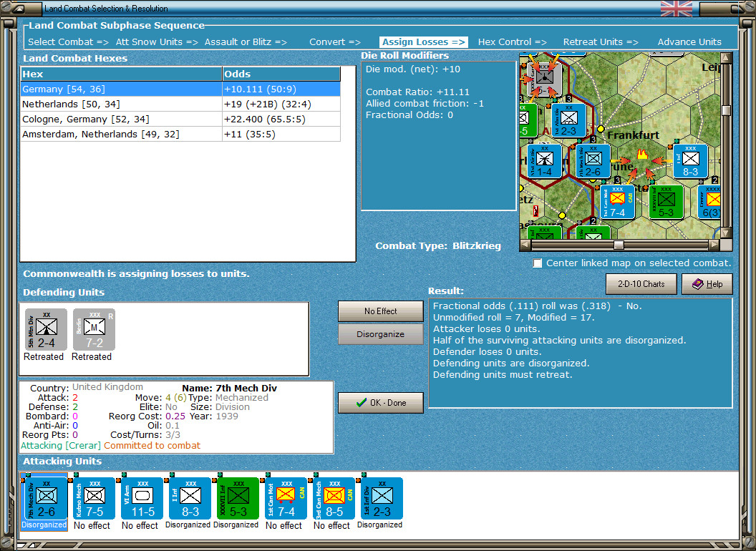Select the 1st Can Mot 7-4 attacking unit
Image resolution: width=756 pixels, height=551 pixels.
286,499
